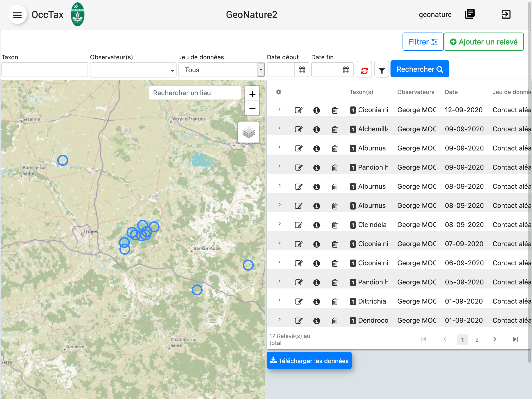Delete the 09-09-2020 Pandion relevé

(335, 168)
